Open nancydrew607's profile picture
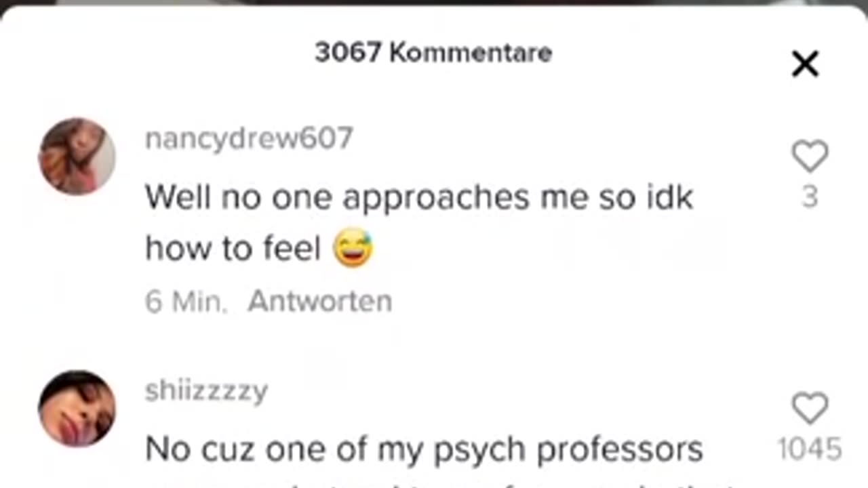 (x=77, y=157)
